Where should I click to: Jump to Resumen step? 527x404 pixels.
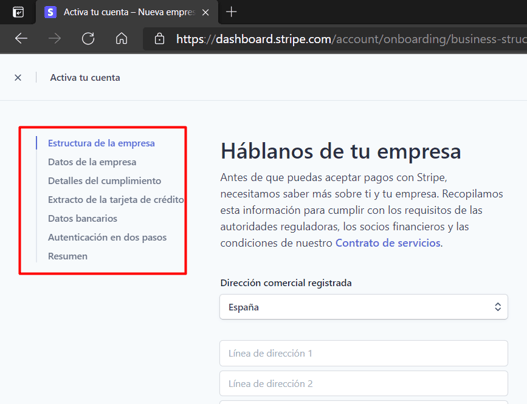pyautogui.click(x=68, y=256)
